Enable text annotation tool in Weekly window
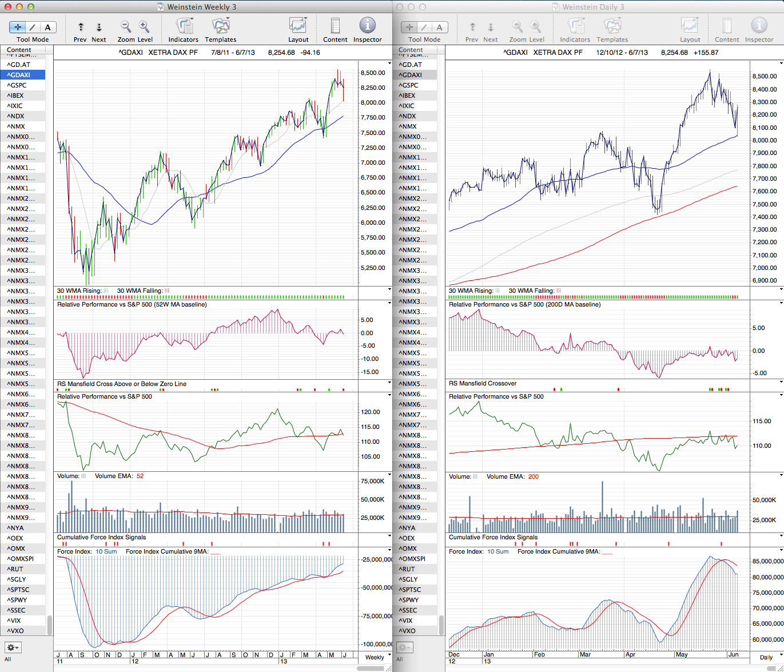The height and width of the screenshot is (672, 784). (47, 27)
